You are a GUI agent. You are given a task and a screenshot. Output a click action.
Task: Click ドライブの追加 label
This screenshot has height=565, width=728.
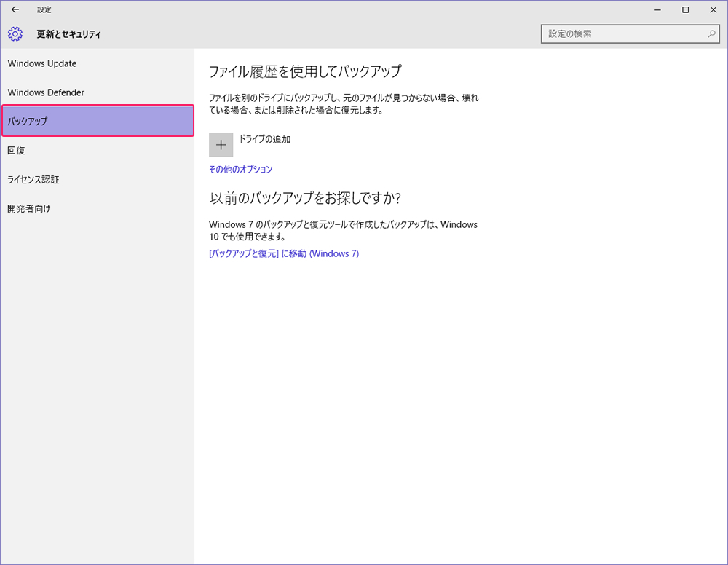pyautogui.click(x=265, y=139)
